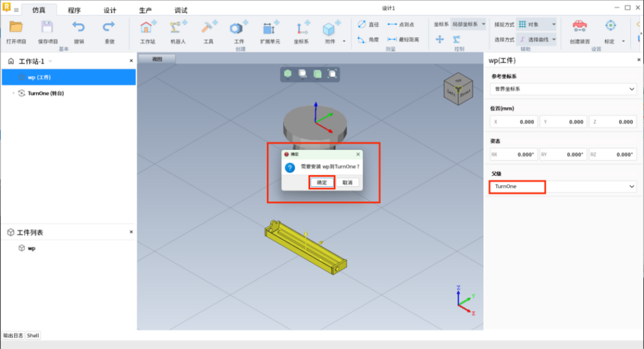The image size is (644, 349).
Task: Click the 机器人 robot creation icon
Action: pos(178,28)
